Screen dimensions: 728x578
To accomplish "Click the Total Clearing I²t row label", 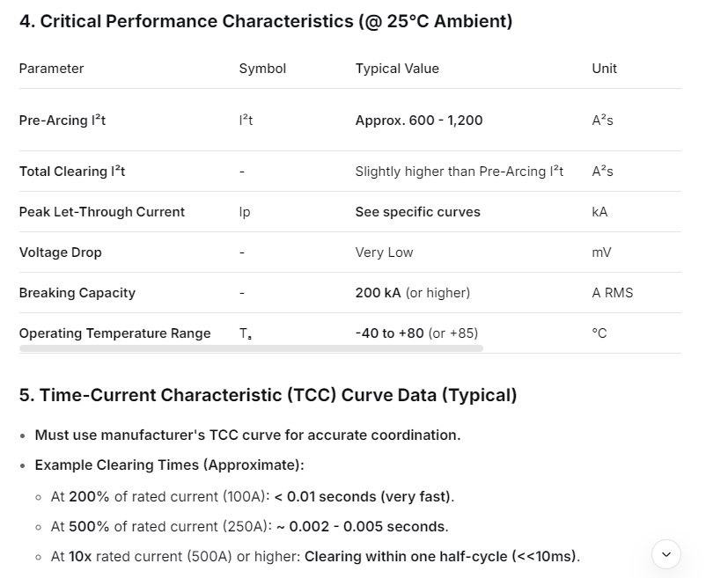I will [72, 172].
